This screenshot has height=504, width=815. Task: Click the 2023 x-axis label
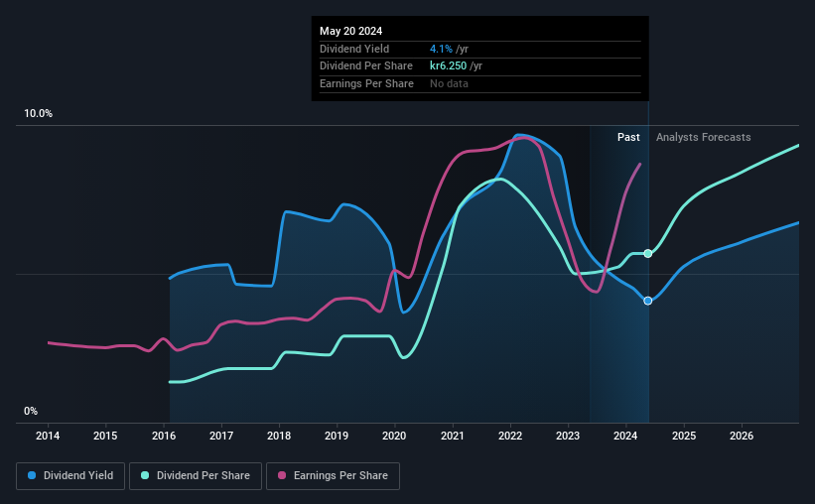pos(568,436)
